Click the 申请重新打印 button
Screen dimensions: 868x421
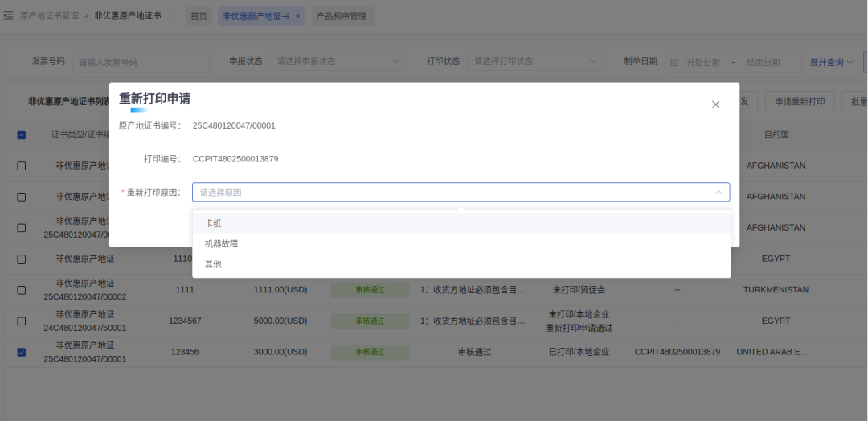pyautogui.click(x=799, y=102)
